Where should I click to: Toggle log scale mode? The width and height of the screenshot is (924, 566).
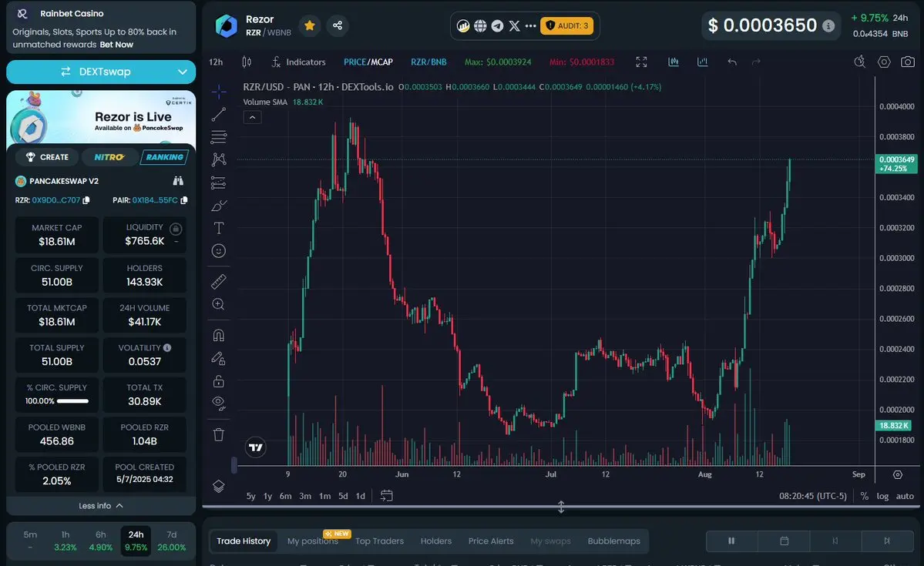[882, 496]
